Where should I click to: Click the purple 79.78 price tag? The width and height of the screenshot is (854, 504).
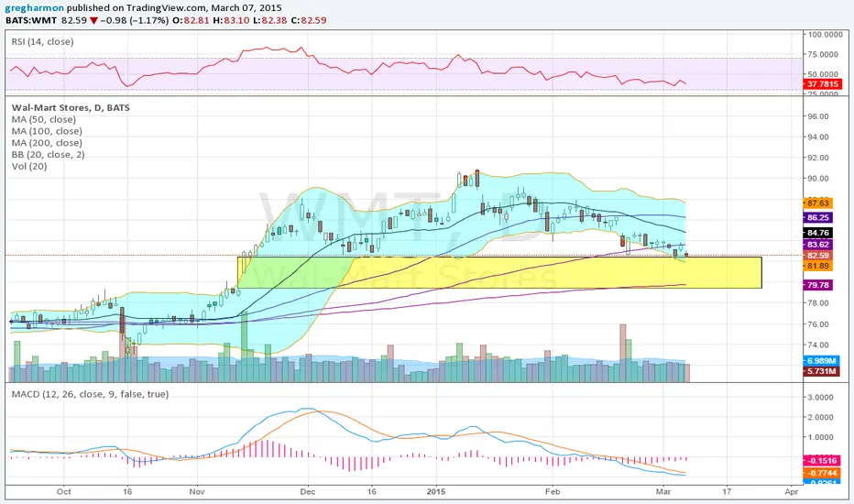tap(818, 285)
